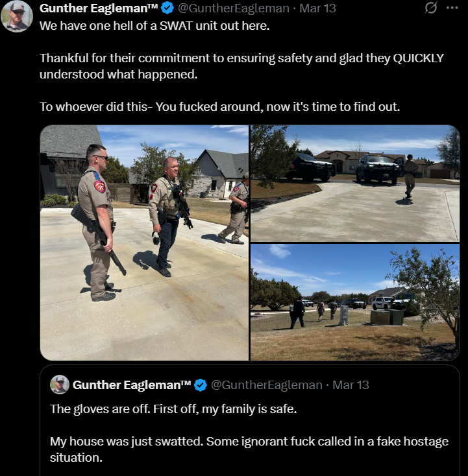Click the Gunther Eagleman display name at top

click(99, 8)
